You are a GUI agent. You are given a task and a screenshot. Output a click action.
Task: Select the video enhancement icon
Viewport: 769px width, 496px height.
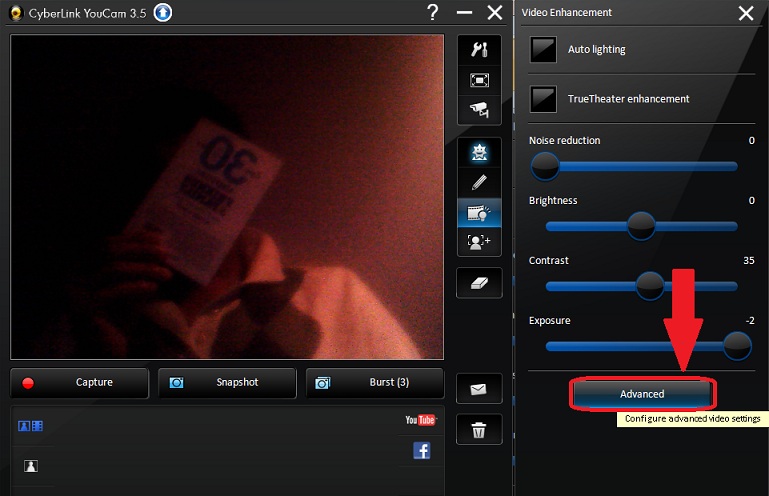point(479,212)
